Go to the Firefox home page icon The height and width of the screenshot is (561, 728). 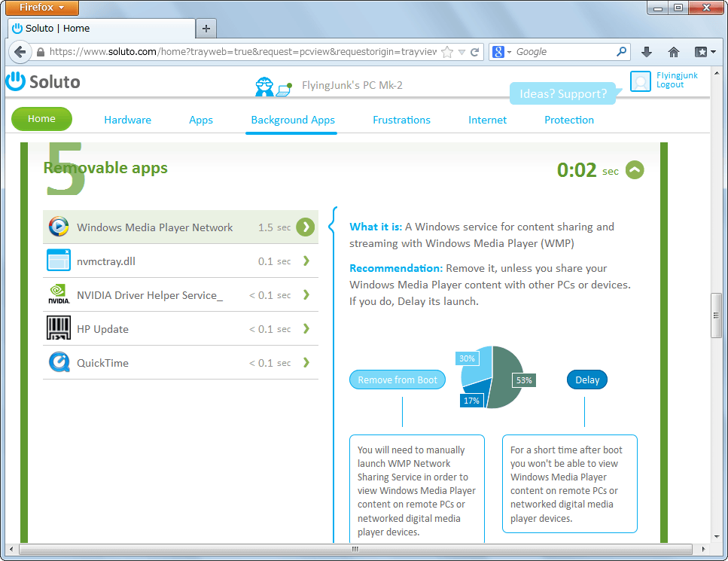pos(674,52)
